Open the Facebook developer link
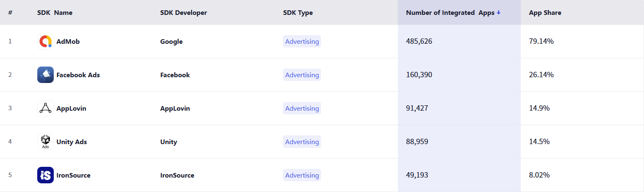644x192 pixels. coord(175,75)
